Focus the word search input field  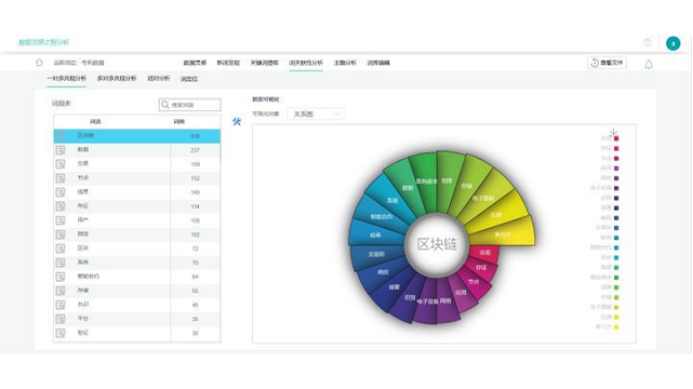(190, 105)
